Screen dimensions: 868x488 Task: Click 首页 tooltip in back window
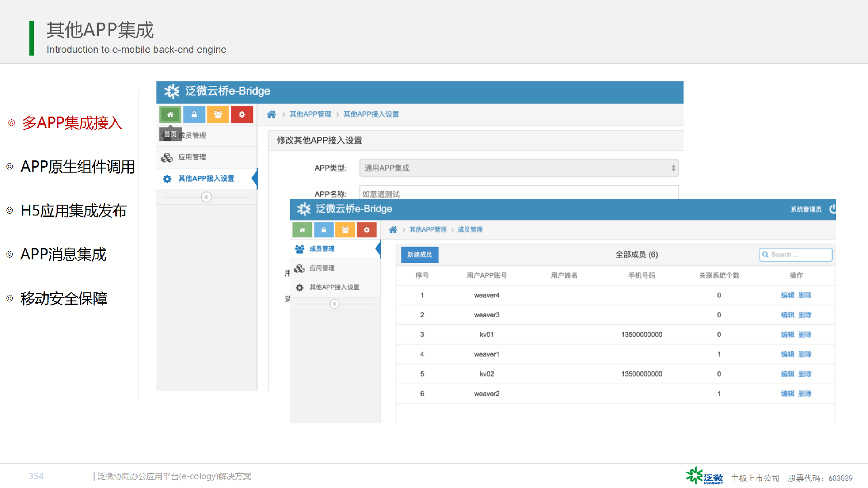pyautogui.click(x=170, y=134)
